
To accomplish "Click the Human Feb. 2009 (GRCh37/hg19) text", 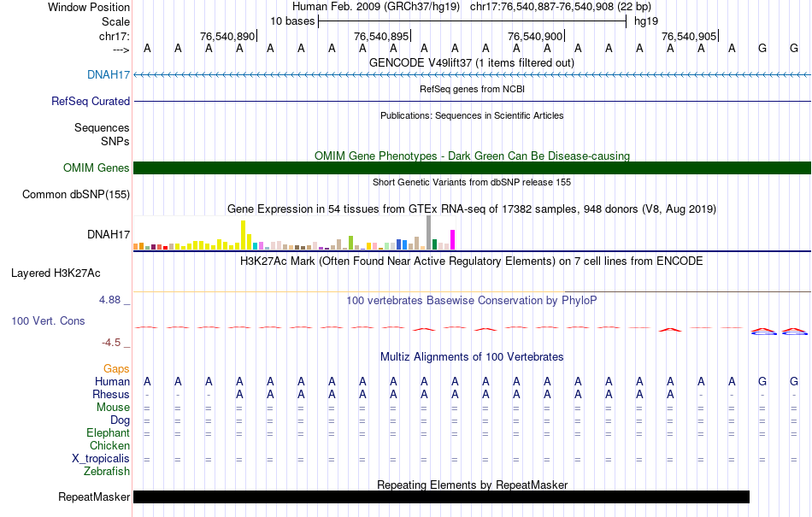I will click(x=376, y=7).
